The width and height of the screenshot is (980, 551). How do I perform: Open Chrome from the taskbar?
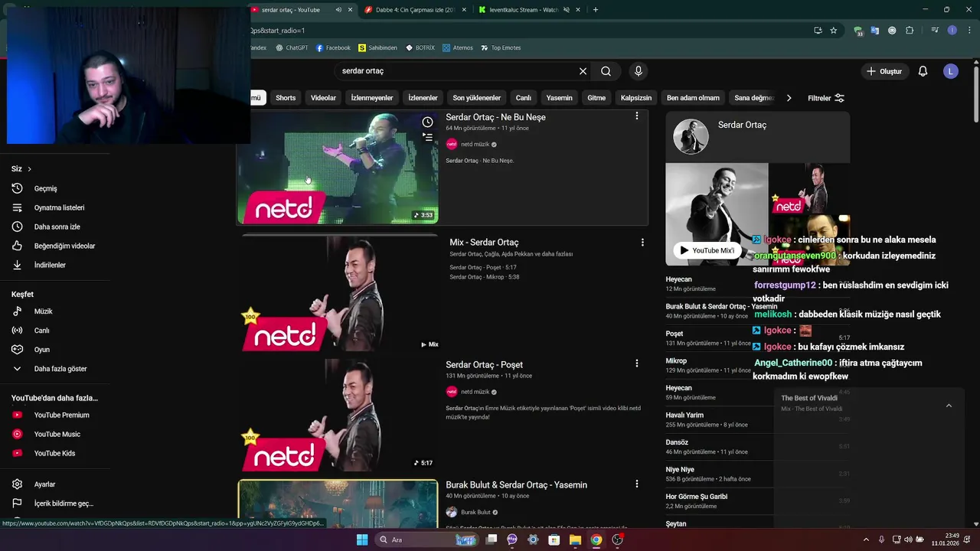tap(596, 540)
